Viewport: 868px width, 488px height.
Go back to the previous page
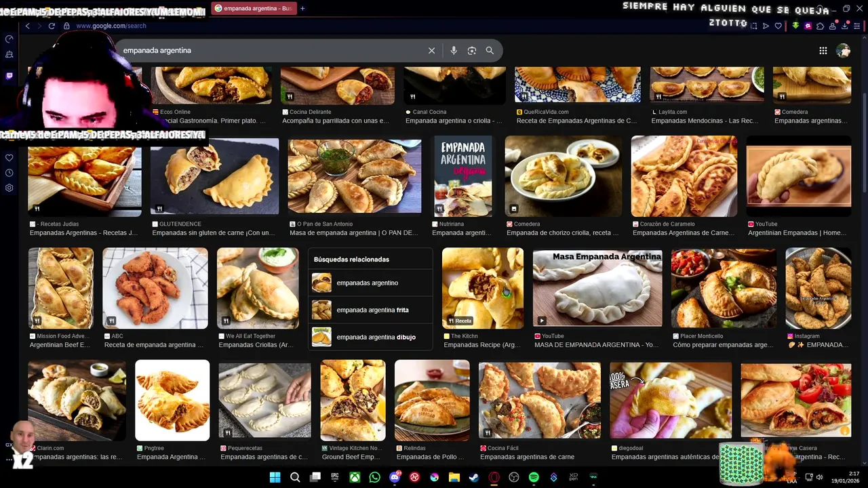(x=28, y=26)
